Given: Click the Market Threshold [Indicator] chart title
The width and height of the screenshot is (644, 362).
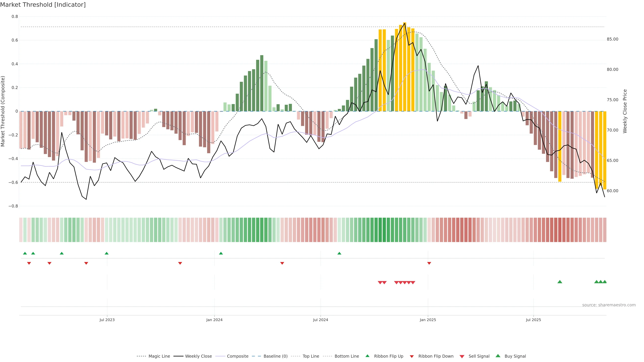Looking at the screenshot, I should click(x=43, y=5).
